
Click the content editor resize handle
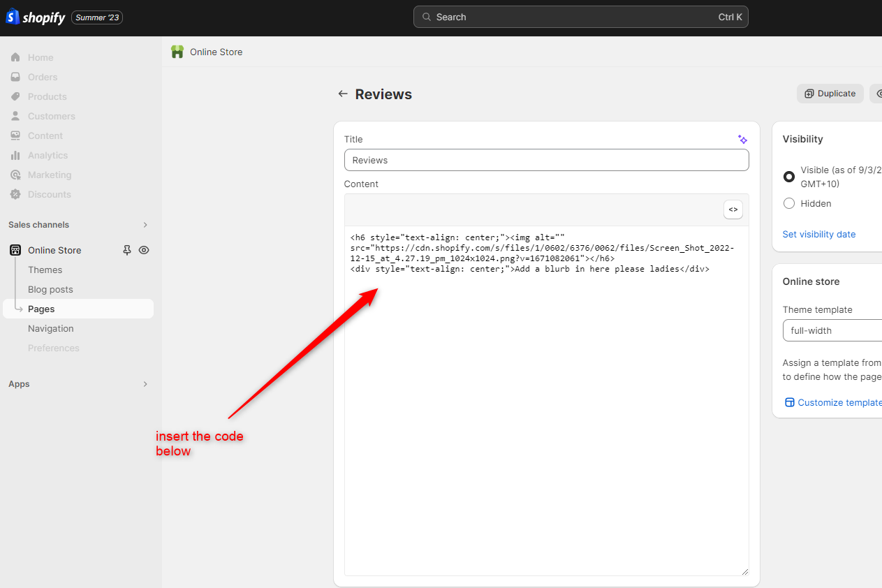(x=744, y=572)
